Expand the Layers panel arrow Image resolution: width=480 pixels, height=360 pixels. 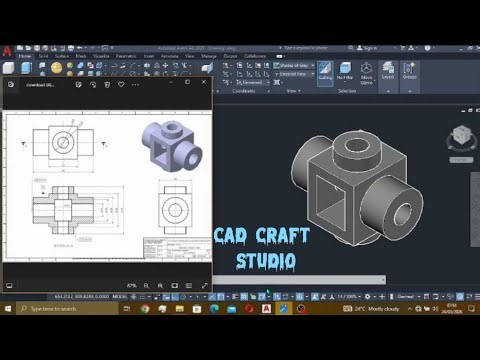388,91
